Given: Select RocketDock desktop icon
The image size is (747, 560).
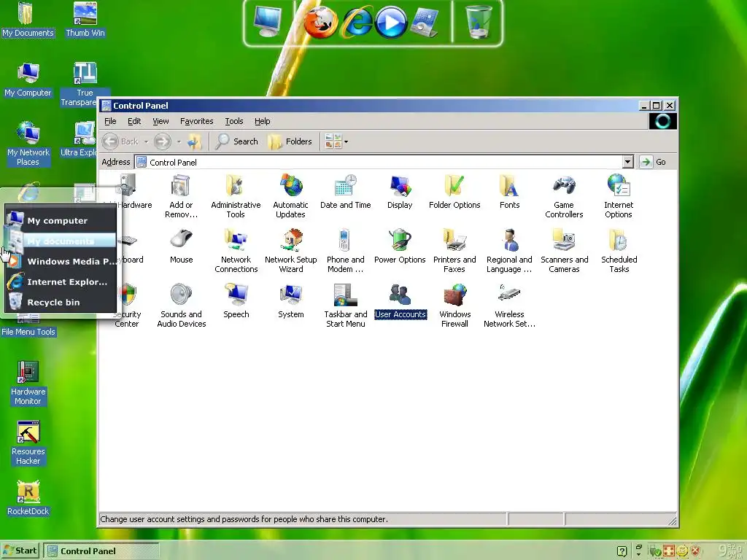Looking at the screenshot, I should coord(28,499).
